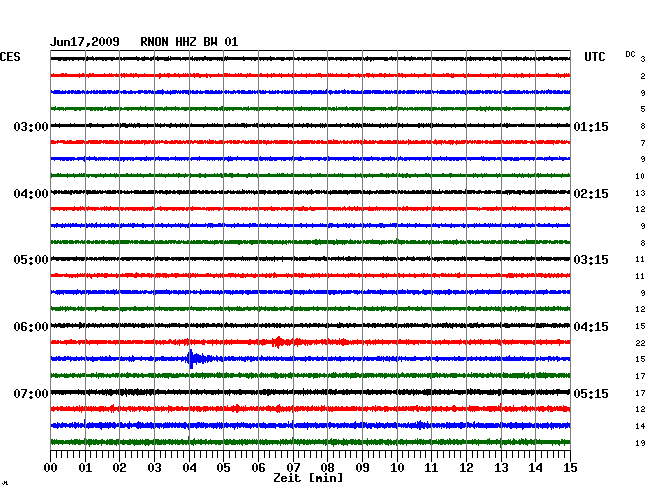Click the large blue seismic spike near minute 04
The width and height of the screenshot is (650, 494).
[x=192, y=358]
